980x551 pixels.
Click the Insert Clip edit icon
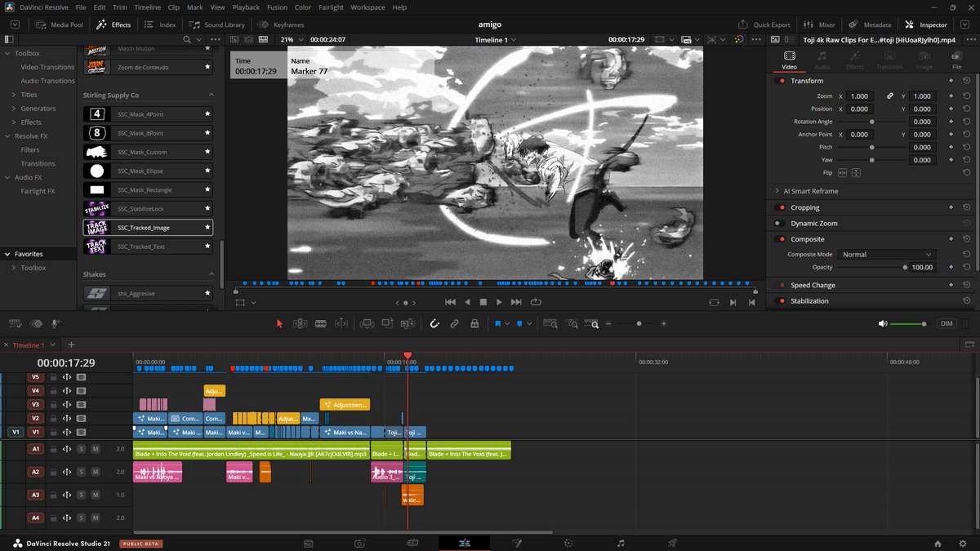pos(367,324)
